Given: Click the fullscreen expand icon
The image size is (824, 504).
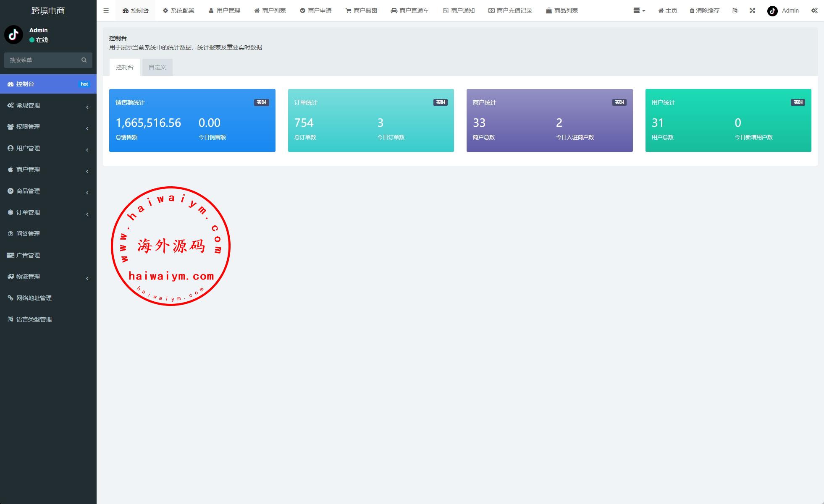Looking at the screenshot, I should (x=752, y=10).
